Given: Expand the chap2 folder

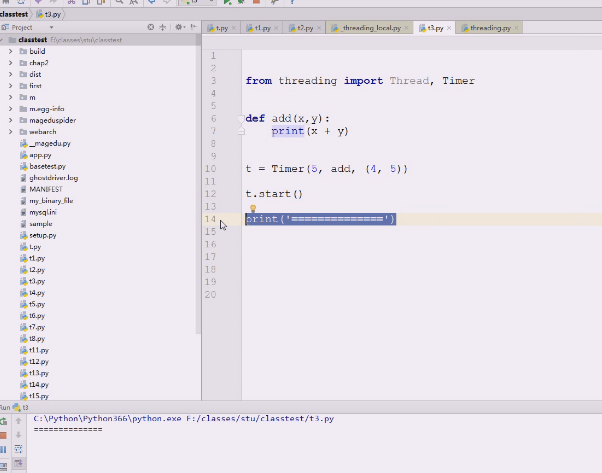Looking at the screenshot, I should [x=10, y=63].
